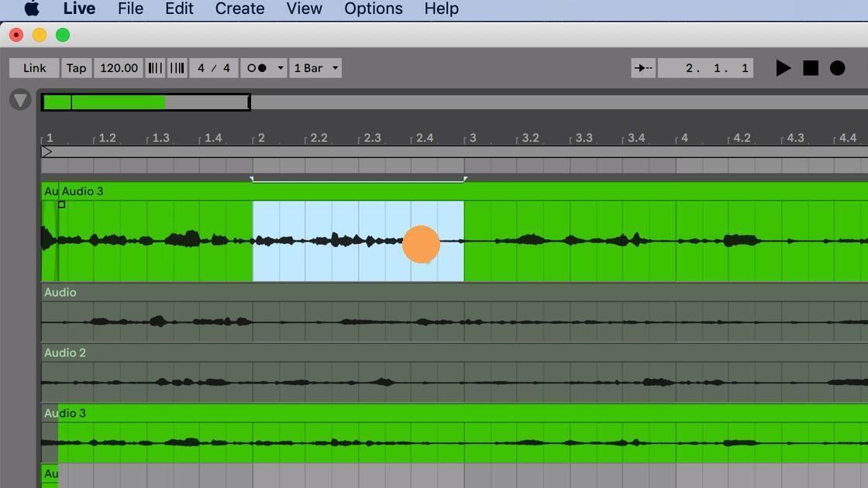Open the Create menu

(x=239, y=9)
